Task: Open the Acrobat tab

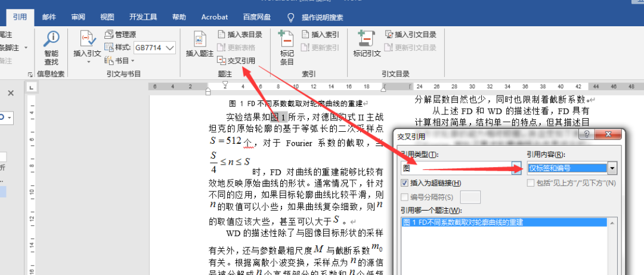Action: 215,17
